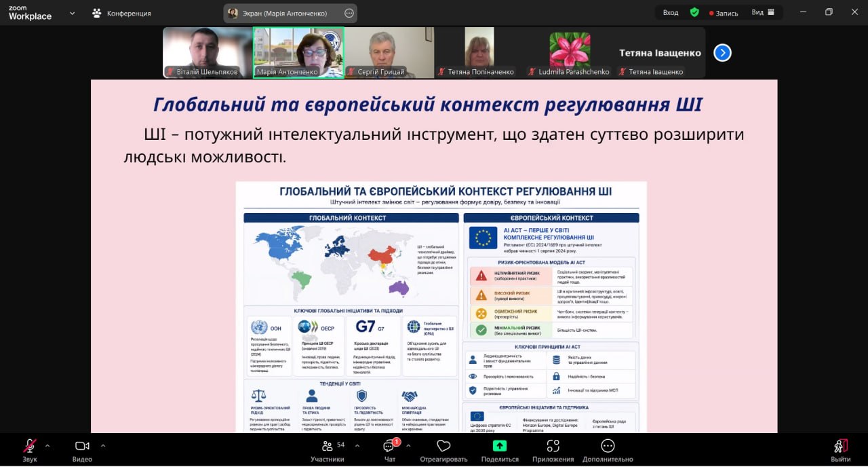Click the scales РИЗИК-ОРІЄНТОВАНИЙ ПІДХІД icon
The height and width of the screenshot is (467, 868).
pos(258,396)
